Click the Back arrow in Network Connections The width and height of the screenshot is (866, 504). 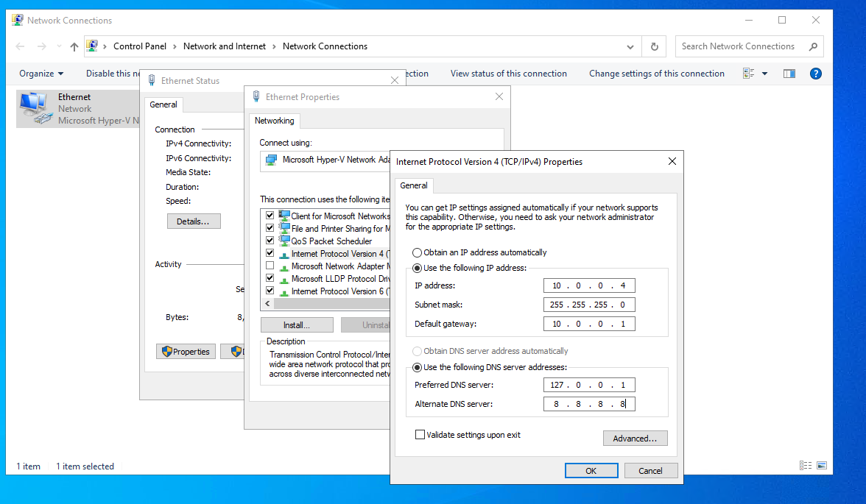tap(21, 46)
